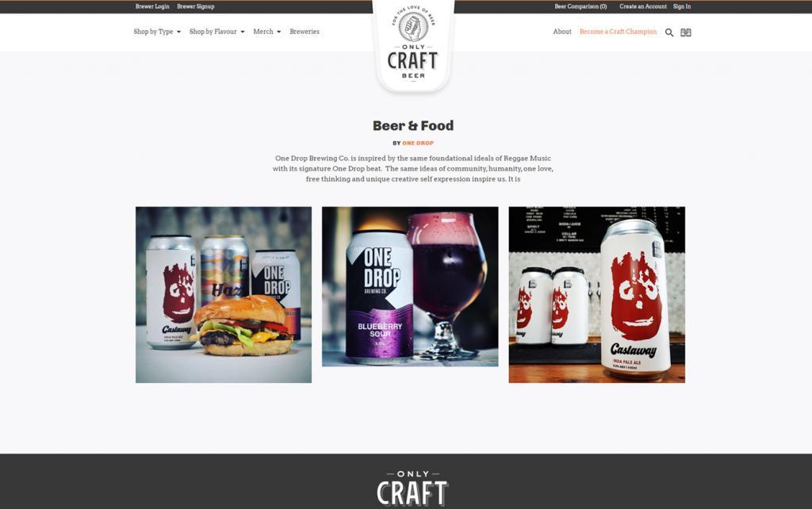Click the Only Craft Beer header logo
Viewport: 812px width, 509px height.
tap(413, 46)
